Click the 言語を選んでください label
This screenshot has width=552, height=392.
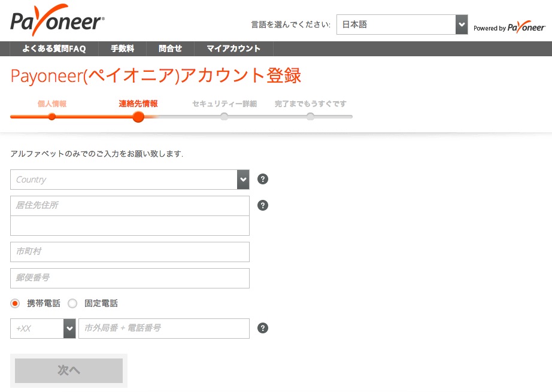coord(291,25)
